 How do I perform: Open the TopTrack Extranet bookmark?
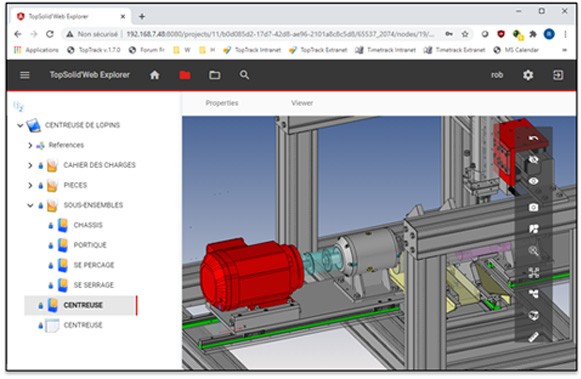[x=318, y=50]
